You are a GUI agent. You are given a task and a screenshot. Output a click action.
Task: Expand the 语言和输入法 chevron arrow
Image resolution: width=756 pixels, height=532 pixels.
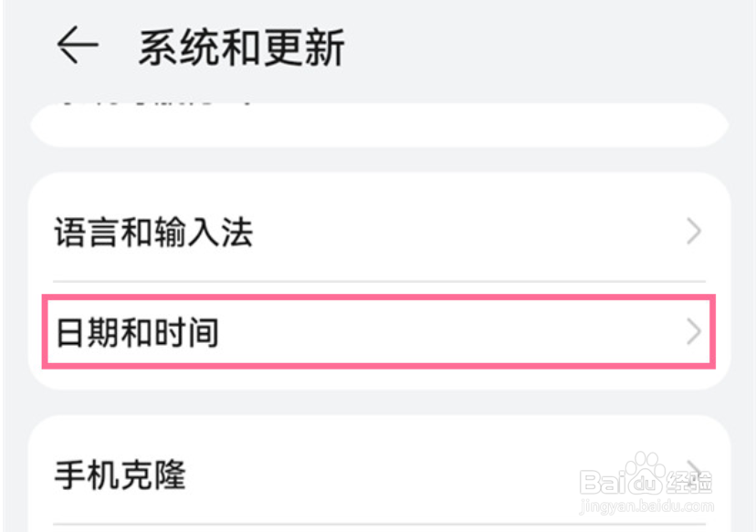click(x=695, y=232)
